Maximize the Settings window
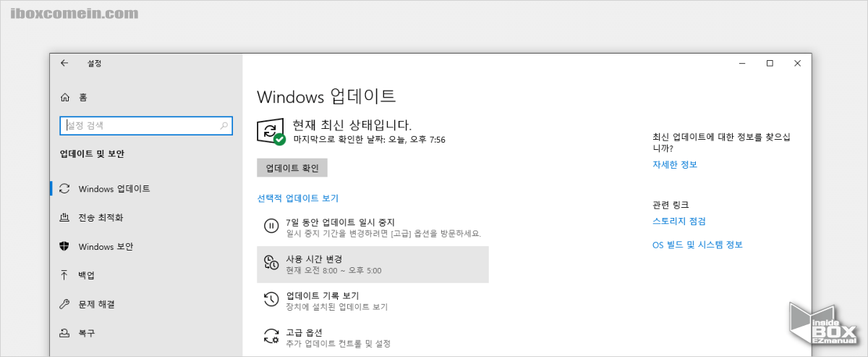The height and width of the screenshot is (357, 868). point(770,64)
